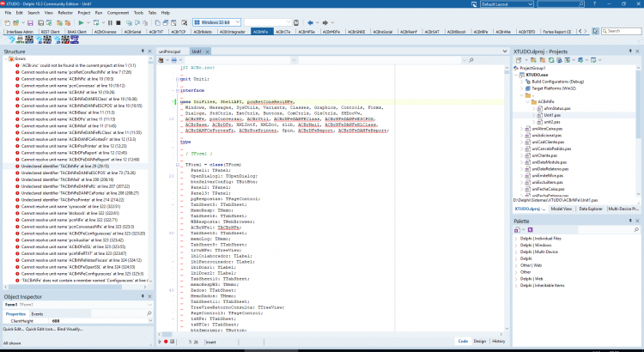Click the New Items icon in toolbar
The image size is (644, 352).
[7, 22]
